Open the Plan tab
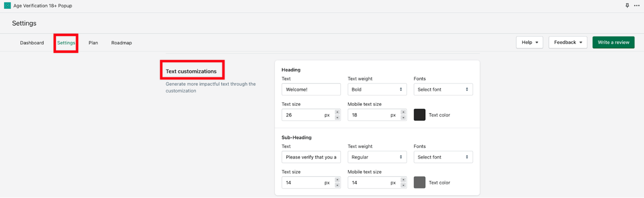The width and height of the screenshot is (644, 198). [93, 43]
